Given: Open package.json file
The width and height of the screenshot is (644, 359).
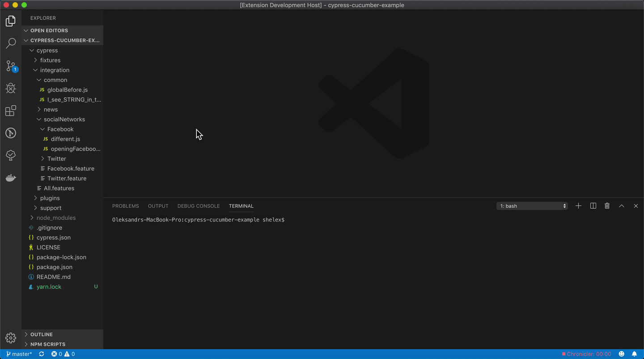Looking at the screenshot, I should click(63, 267).
